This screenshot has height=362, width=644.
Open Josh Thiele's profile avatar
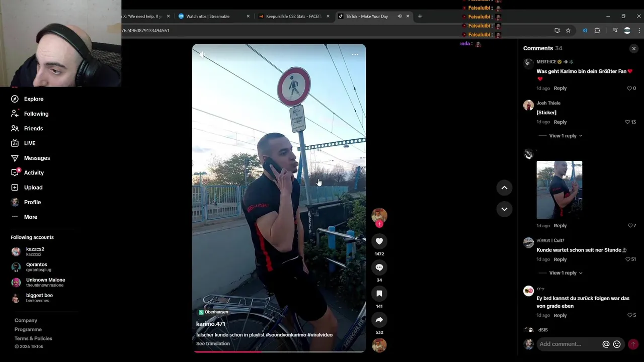click(528, 105)
